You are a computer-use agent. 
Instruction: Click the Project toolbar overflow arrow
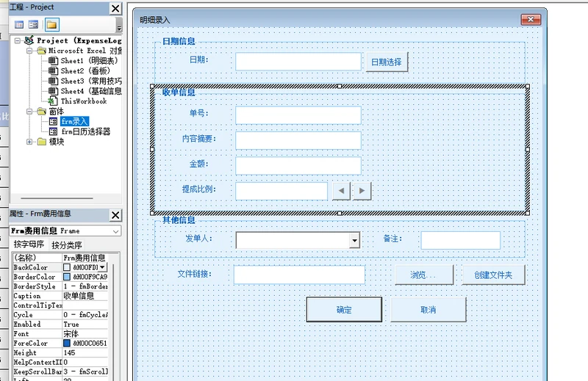119,27
